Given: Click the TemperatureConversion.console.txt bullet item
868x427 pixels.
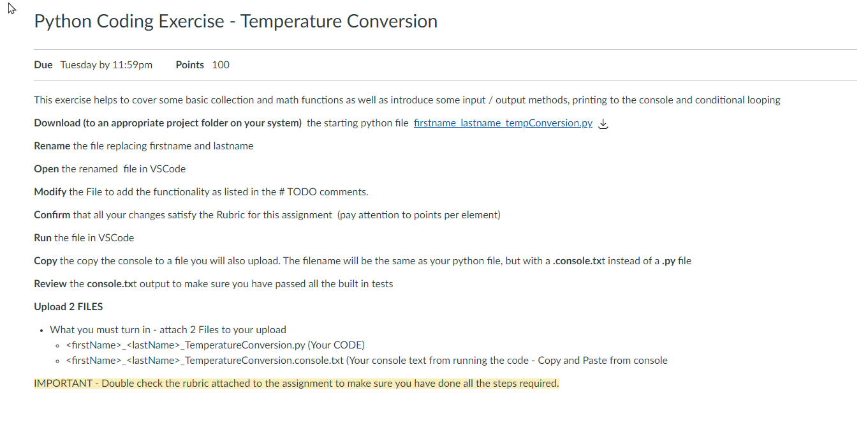Looking at the screenshot, I should point(367,361).
